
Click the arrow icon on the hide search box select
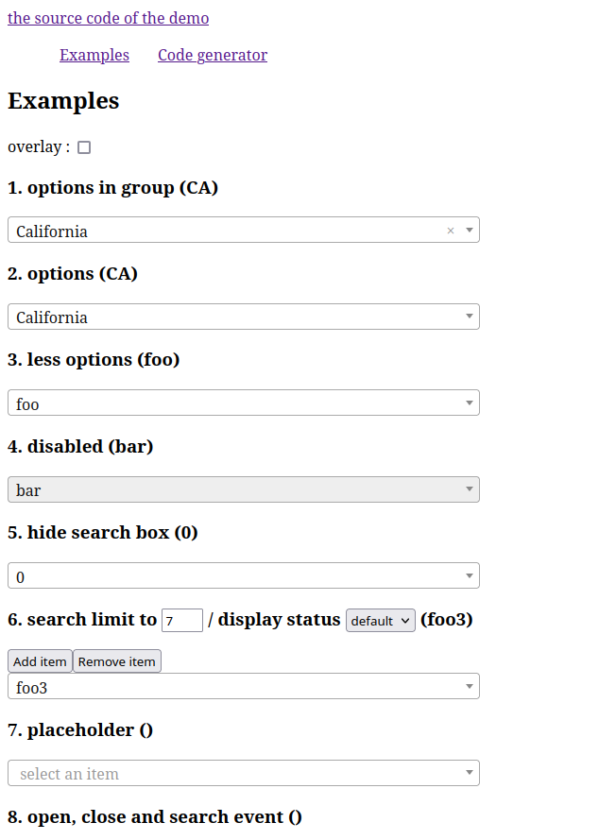[470, 575]
